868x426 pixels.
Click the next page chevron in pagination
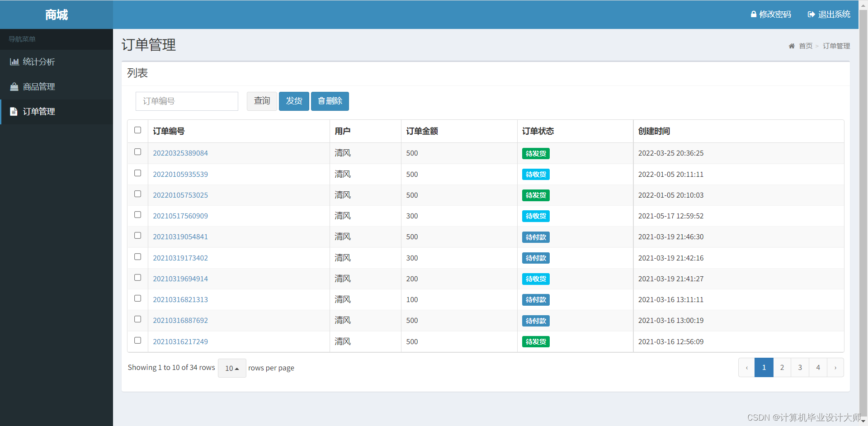point(835,367)
